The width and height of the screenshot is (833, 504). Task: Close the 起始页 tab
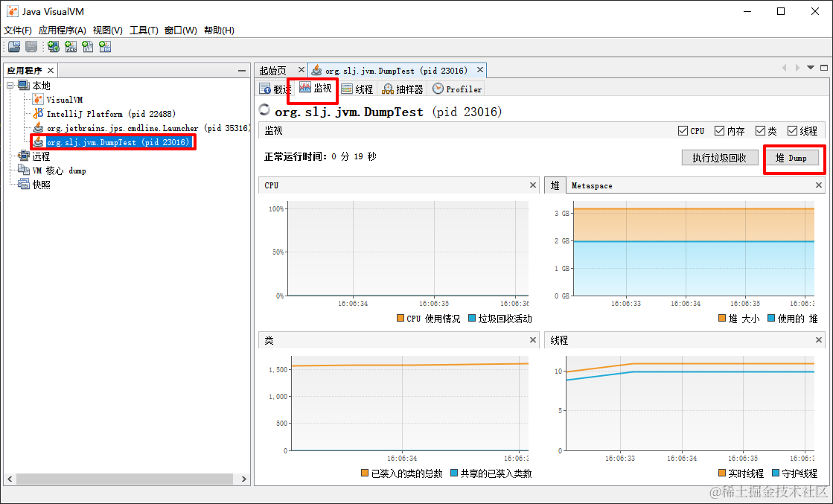click(301, 69)
